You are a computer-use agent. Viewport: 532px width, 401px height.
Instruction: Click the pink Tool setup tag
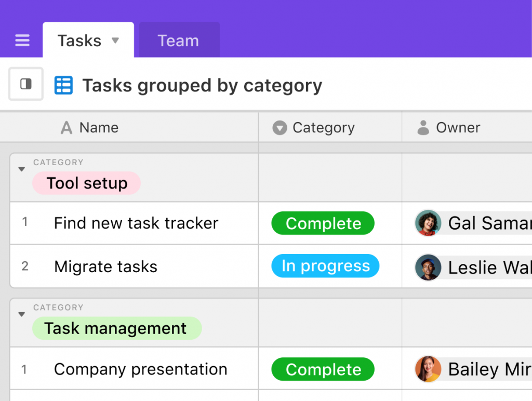tap(87, 183)
